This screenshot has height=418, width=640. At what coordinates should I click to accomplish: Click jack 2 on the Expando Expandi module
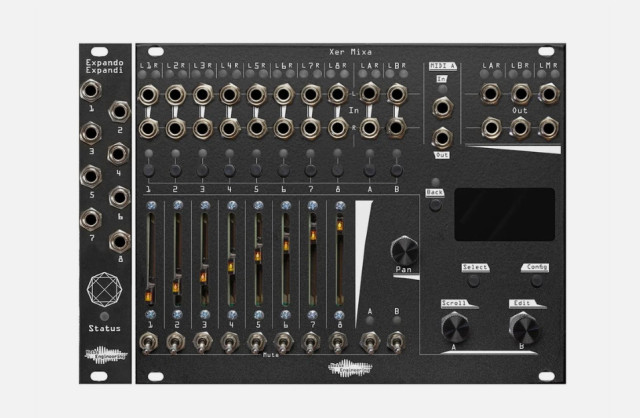pos(119,111)
